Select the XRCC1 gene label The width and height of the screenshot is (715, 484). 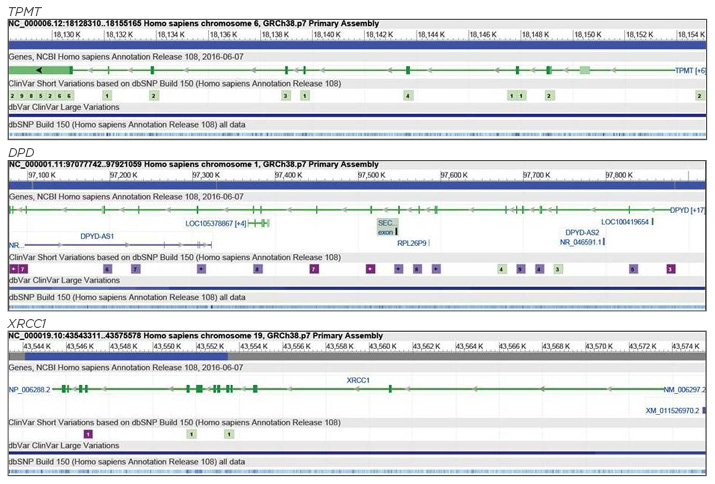click(358, 380)
